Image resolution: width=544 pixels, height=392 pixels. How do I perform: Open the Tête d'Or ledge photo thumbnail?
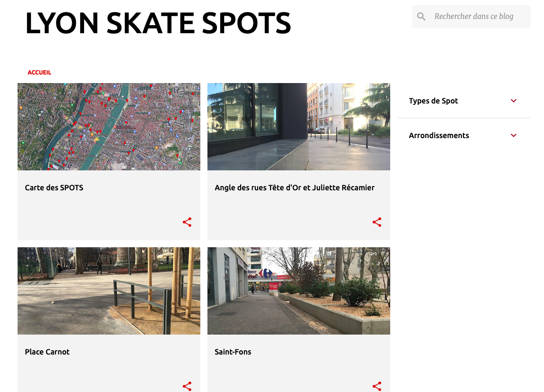point(299,127)
